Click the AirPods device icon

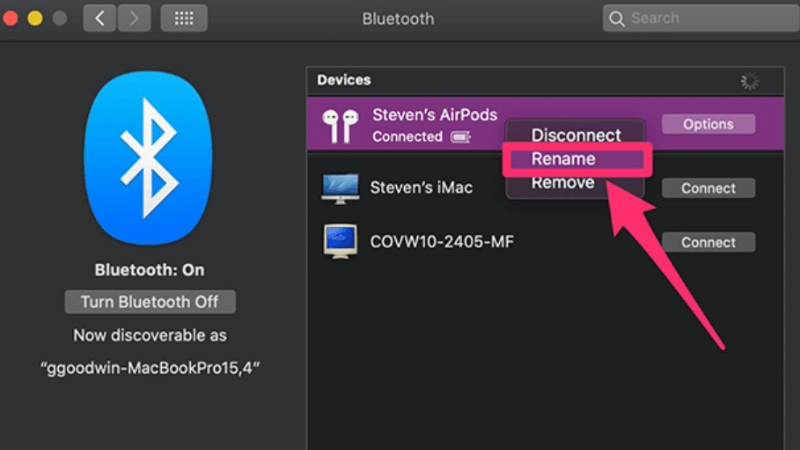coord(340,125)
